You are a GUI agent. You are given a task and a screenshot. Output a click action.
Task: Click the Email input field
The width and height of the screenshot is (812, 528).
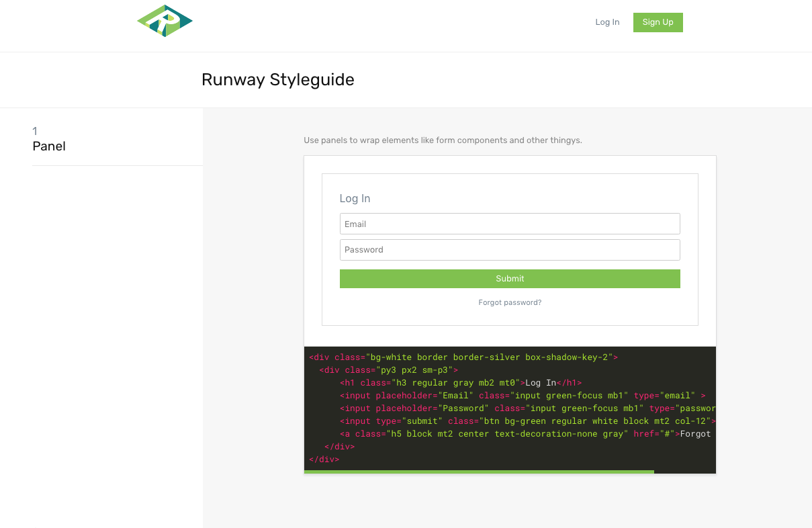coord(509,224)
